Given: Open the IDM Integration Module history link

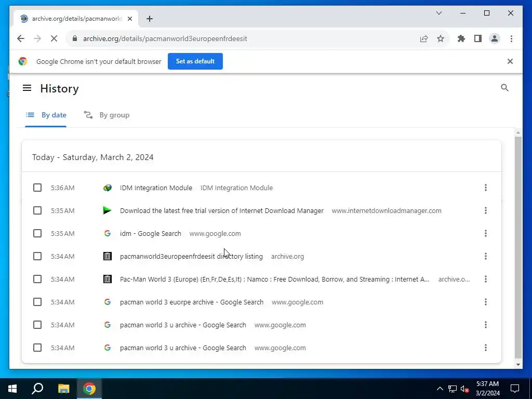Looking at the screenshot, I should pyautogui.click(x=156, y=188).
